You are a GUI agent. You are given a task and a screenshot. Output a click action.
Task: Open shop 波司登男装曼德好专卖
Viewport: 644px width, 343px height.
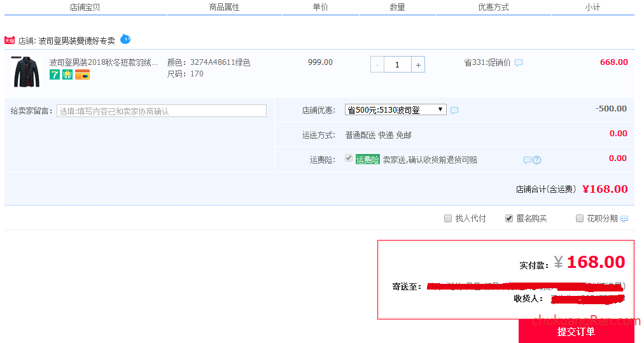click(x=77, y=41)
